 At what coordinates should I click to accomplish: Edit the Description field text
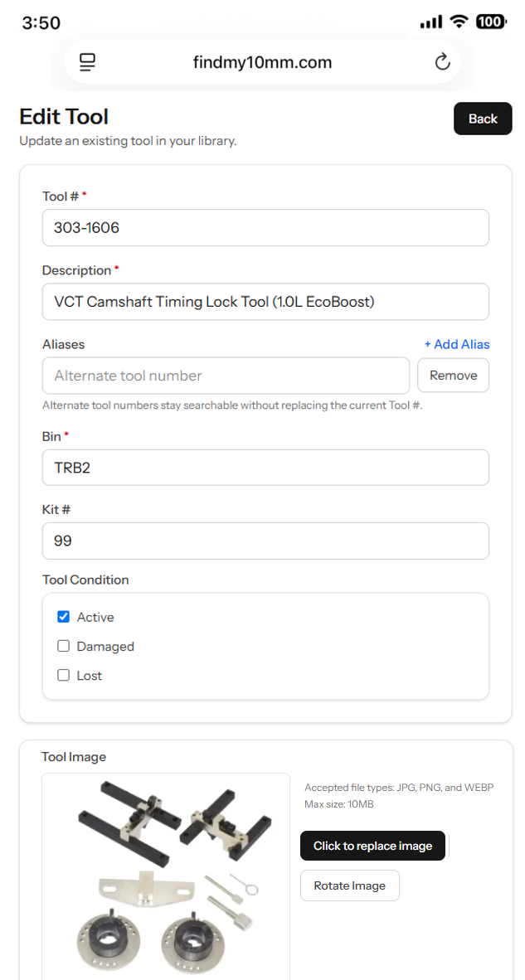coord(265,302)
